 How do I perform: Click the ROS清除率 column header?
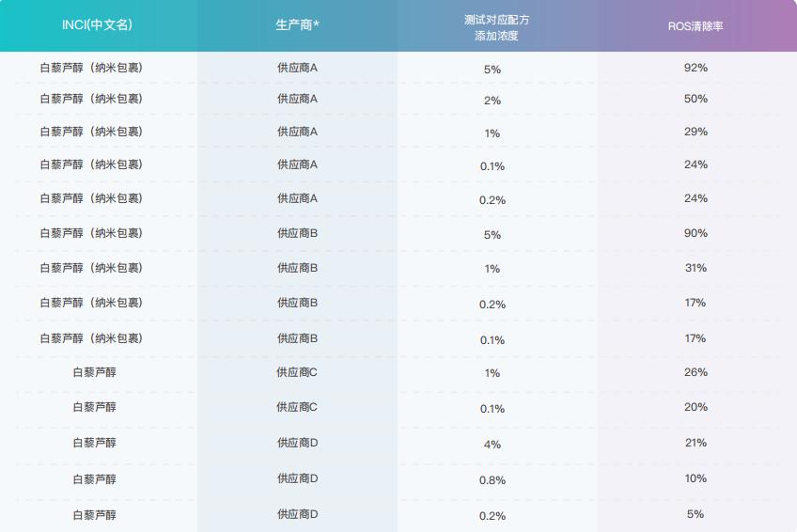(x=695, y=25)
